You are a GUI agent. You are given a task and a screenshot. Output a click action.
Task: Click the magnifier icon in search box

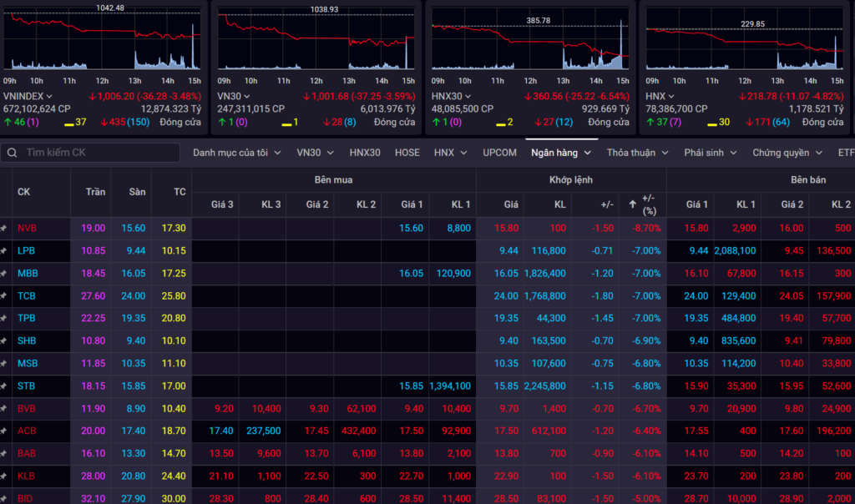pyautogui.click(x=12, y=153)
